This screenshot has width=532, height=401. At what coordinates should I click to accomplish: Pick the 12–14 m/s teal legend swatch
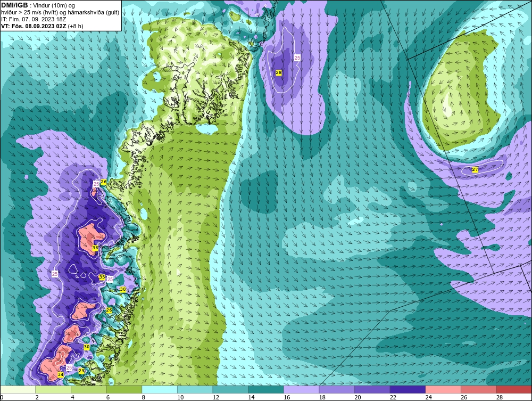pos(230,389)
